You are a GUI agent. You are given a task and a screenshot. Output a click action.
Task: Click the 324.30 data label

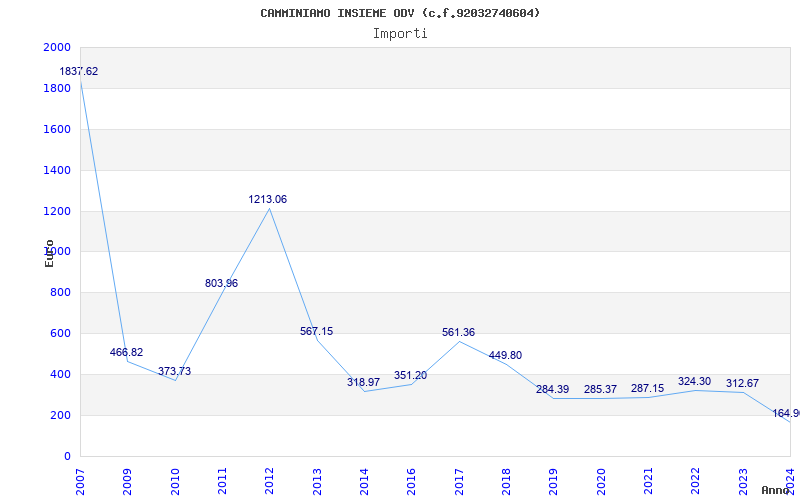(694, 381)
